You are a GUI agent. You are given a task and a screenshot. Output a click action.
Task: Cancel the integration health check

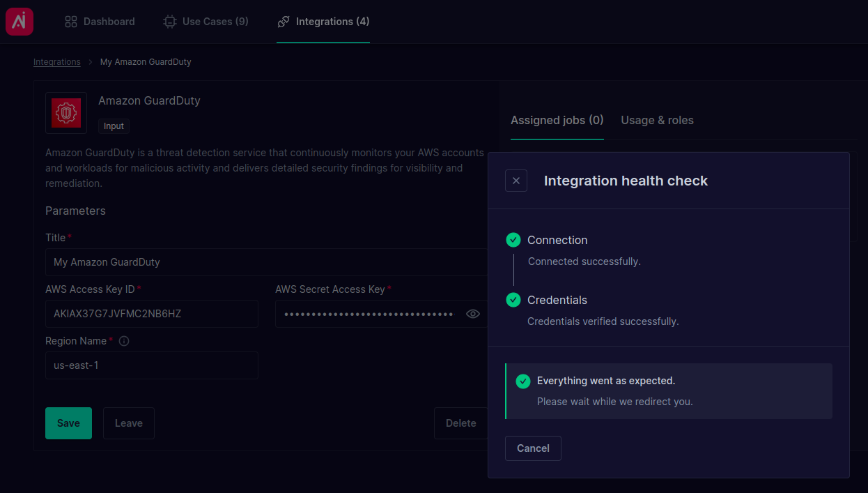(533, 448)
